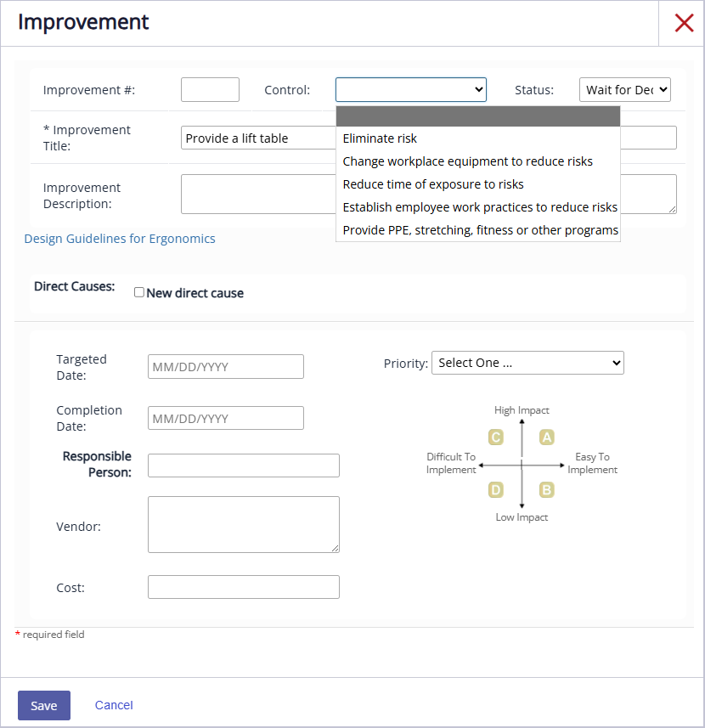705x728 pixels.
Task: Click priority quadrant C badge
Action: click(x=496, y=437)
